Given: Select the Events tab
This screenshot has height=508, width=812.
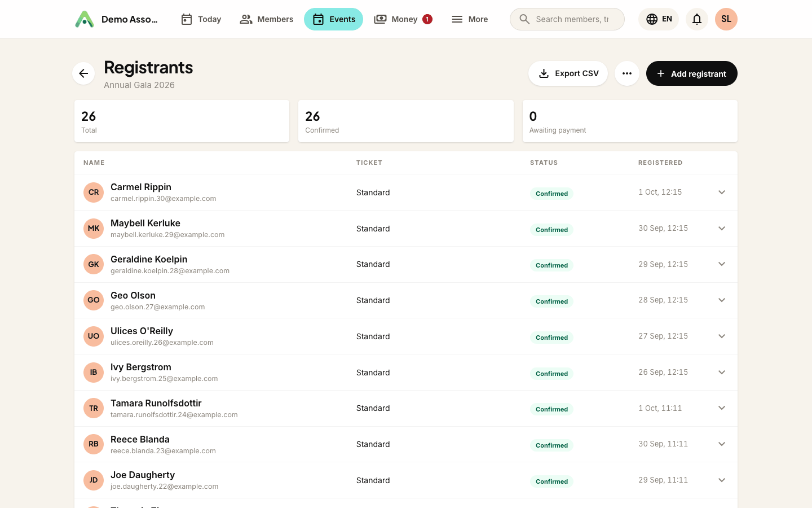Looking at the screenshot, I should click(x=333, y=19).
